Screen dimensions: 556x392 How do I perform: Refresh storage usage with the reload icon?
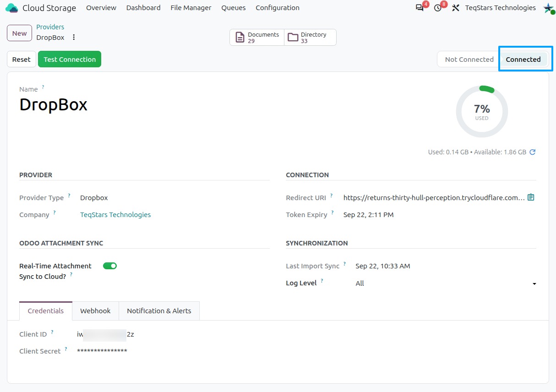[x=533, y=152]
